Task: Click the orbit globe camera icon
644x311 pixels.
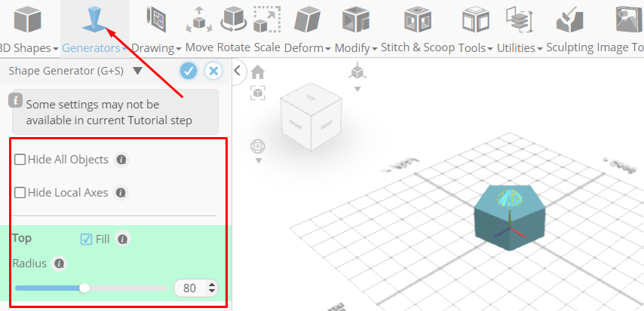Action: pos(257,147)
